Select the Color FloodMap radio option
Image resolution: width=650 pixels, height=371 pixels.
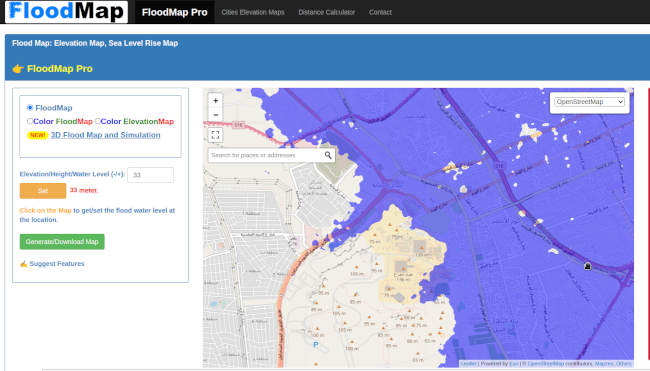point(30,121)
